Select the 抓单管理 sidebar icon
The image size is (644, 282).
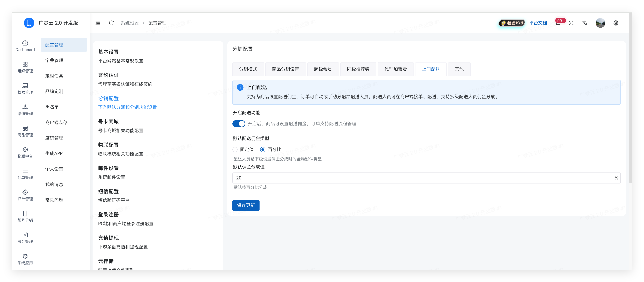point(25,195)
